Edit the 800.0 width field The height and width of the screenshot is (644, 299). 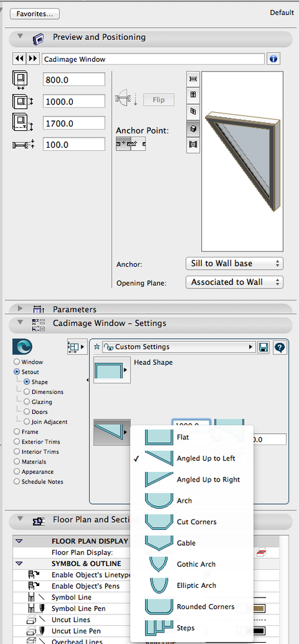[74, 80]
